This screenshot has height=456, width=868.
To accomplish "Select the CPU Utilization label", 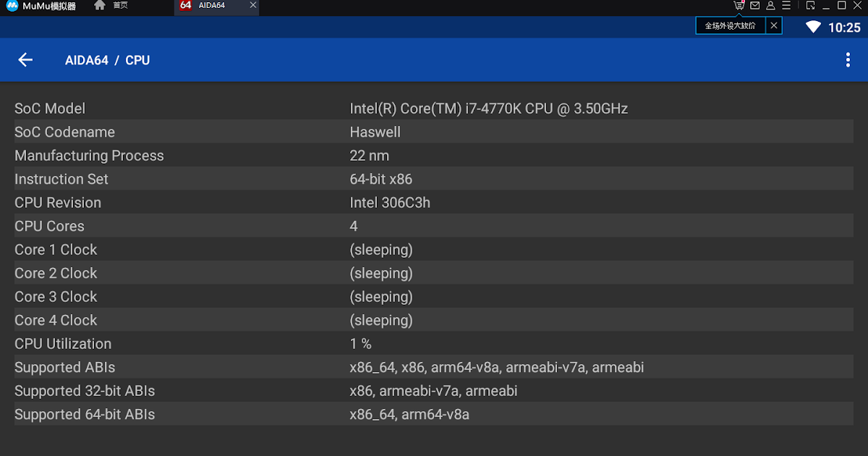I will pos(63,344).
